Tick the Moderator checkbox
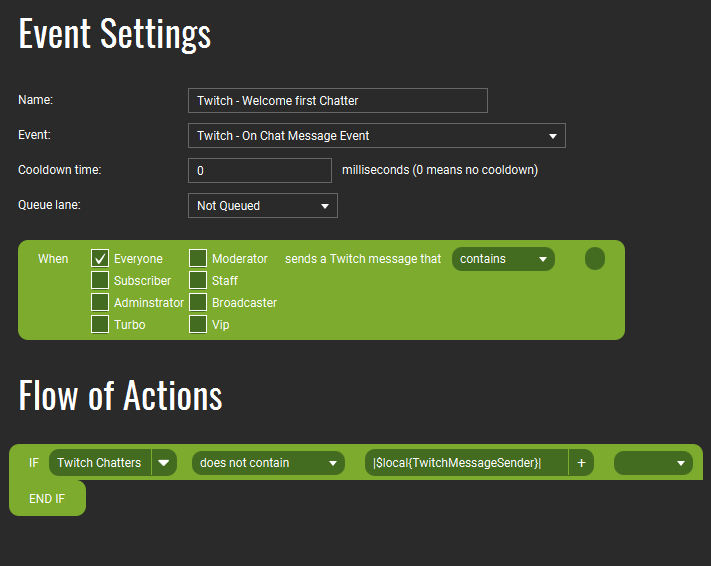Screen dimensions: 711x566 click(198, 259)
